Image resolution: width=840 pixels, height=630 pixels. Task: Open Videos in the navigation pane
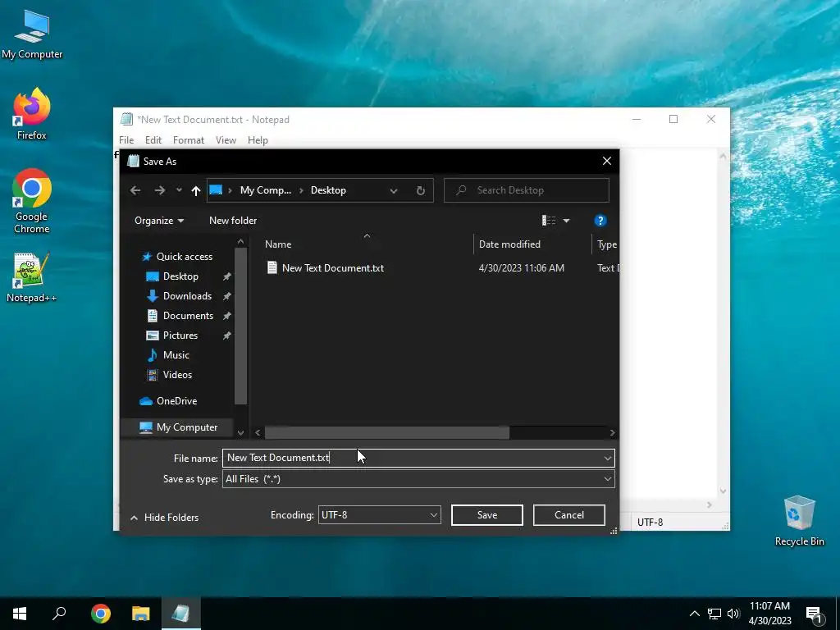point(177,375)
